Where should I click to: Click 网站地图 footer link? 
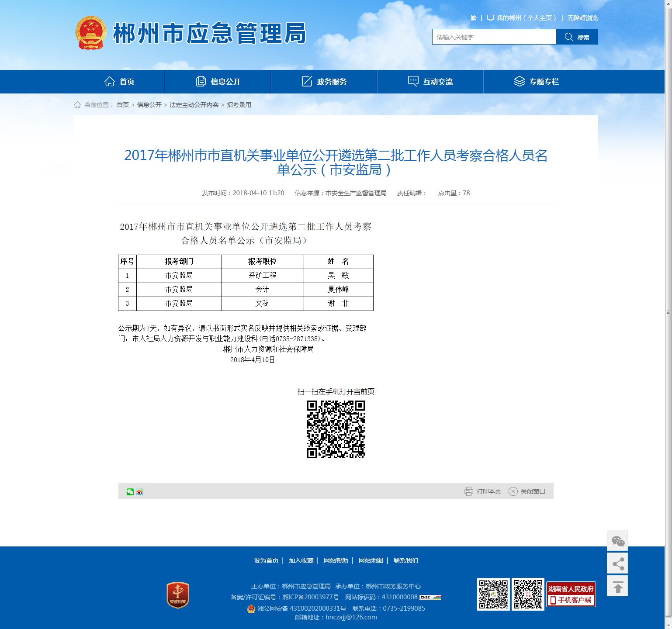(371, 560)
